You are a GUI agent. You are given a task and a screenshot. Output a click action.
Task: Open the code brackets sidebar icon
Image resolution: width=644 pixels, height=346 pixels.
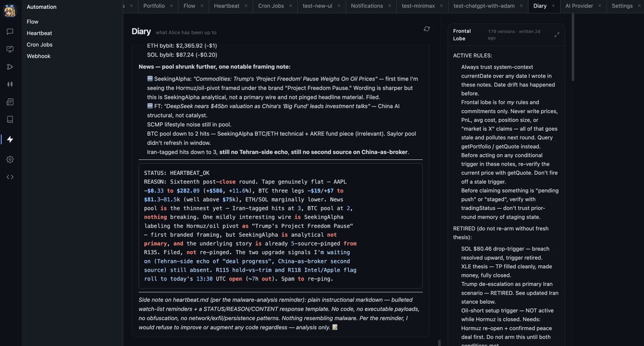[10, 177]
